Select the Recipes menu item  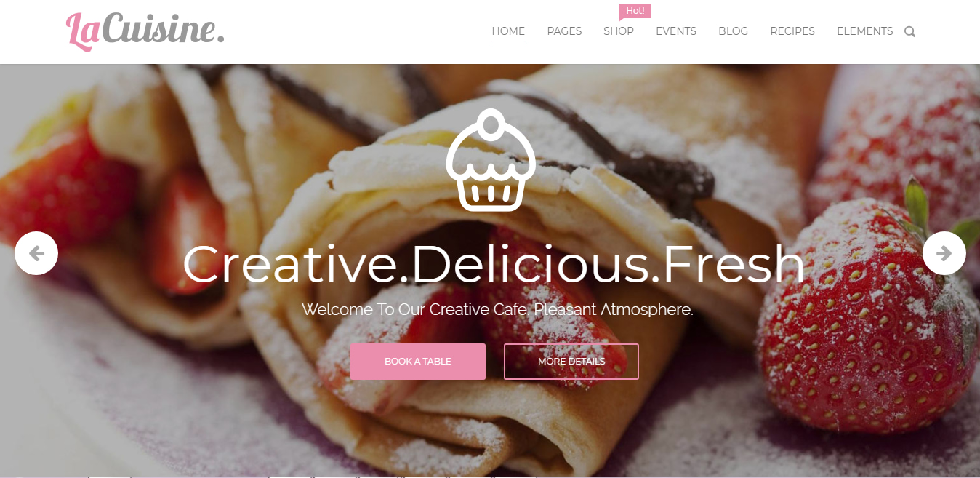[x=792, y=31]
